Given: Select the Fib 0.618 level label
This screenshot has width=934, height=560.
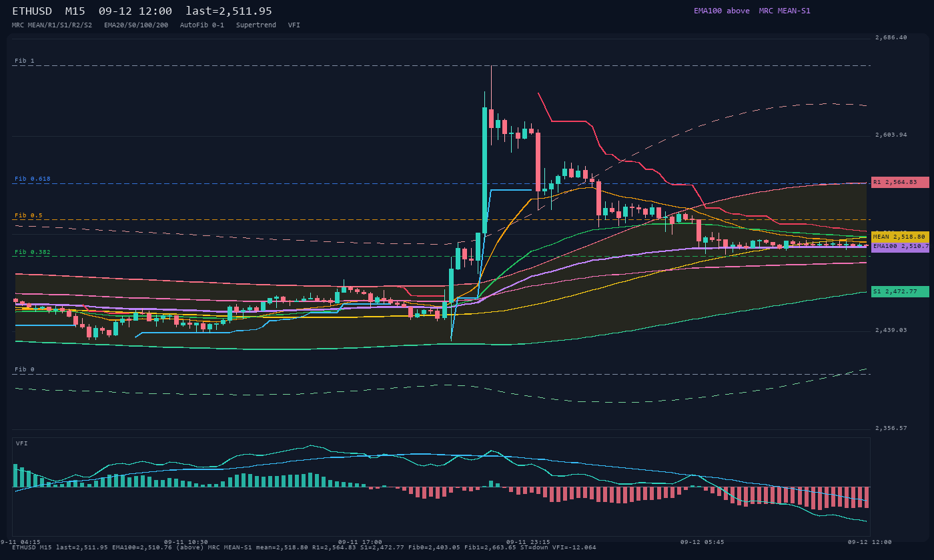Looking at the screenshot, I should click(33, 179).
